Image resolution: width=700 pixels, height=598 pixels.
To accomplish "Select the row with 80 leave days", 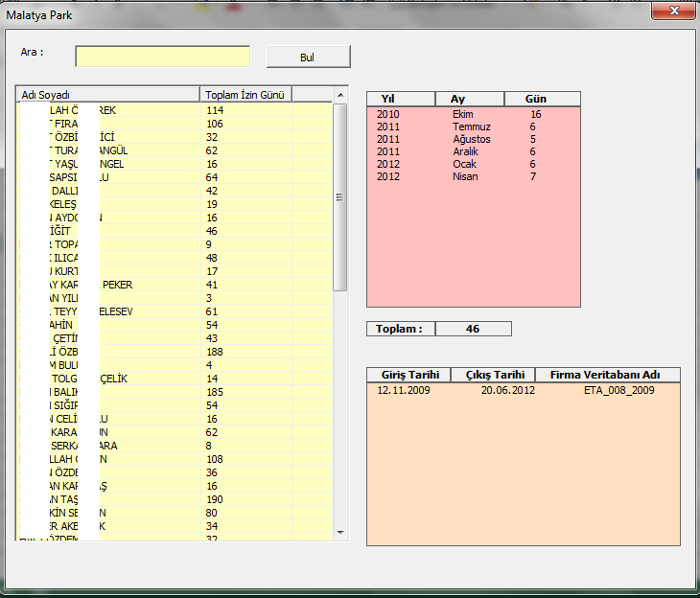I will point(175,513).
